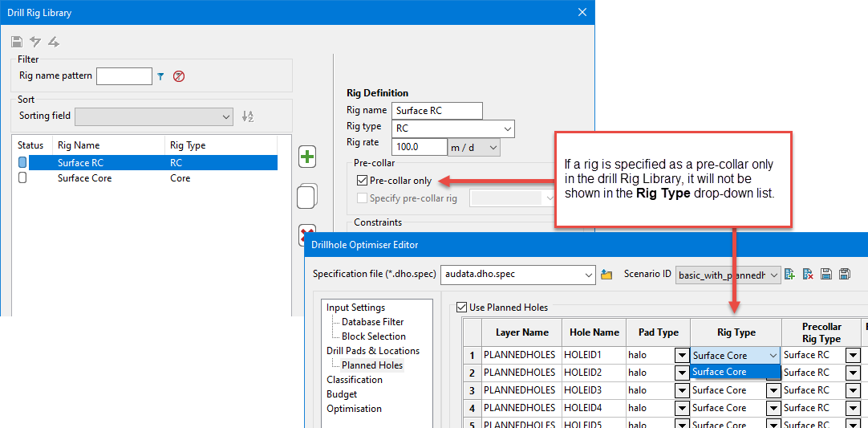Toggle the Use Planned Holes checkbox
The image size is (868, 428).
click(x=461, y=307)
